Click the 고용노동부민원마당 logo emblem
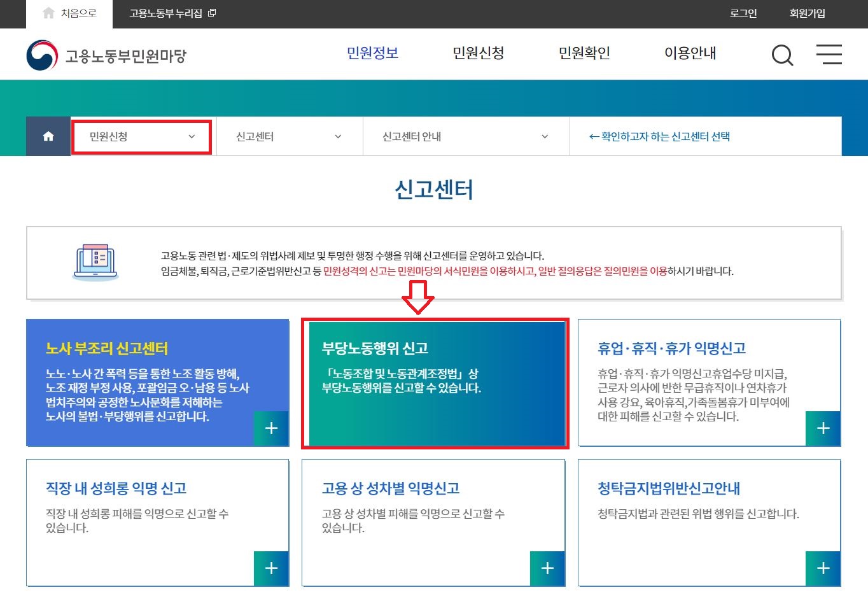 [41, 54]
